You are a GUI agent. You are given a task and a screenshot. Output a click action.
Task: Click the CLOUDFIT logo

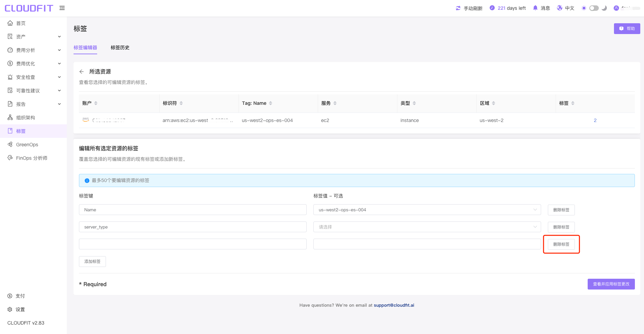pyautogui.click(x=29, y=8)
